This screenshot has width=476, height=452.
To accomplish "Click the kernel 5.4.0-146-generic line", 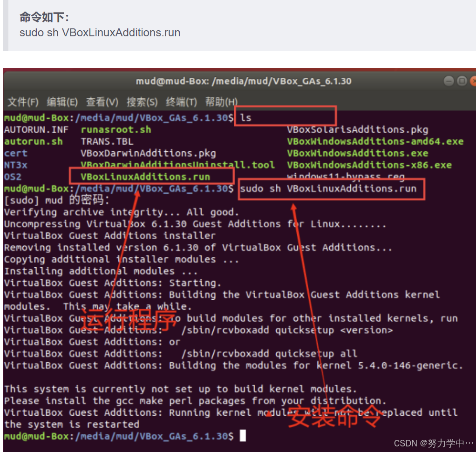I will [233, 365].
